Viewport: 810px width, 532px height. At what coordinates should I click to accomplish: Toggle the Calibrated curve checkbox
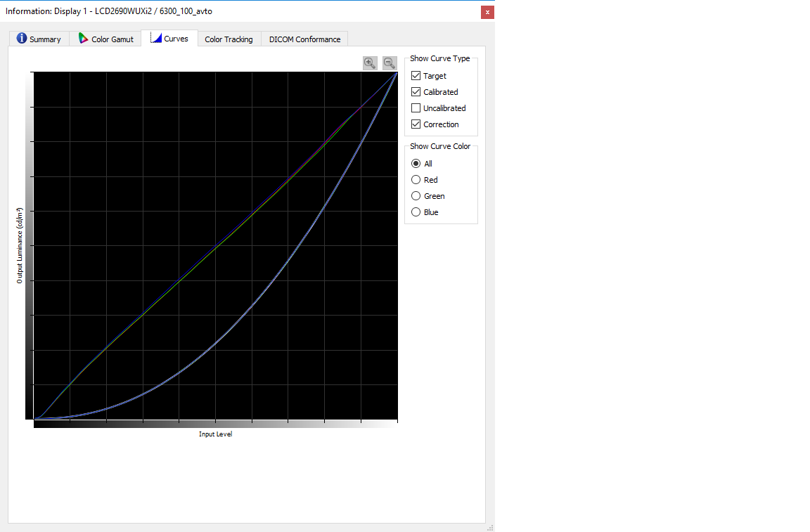pos(416,91)
